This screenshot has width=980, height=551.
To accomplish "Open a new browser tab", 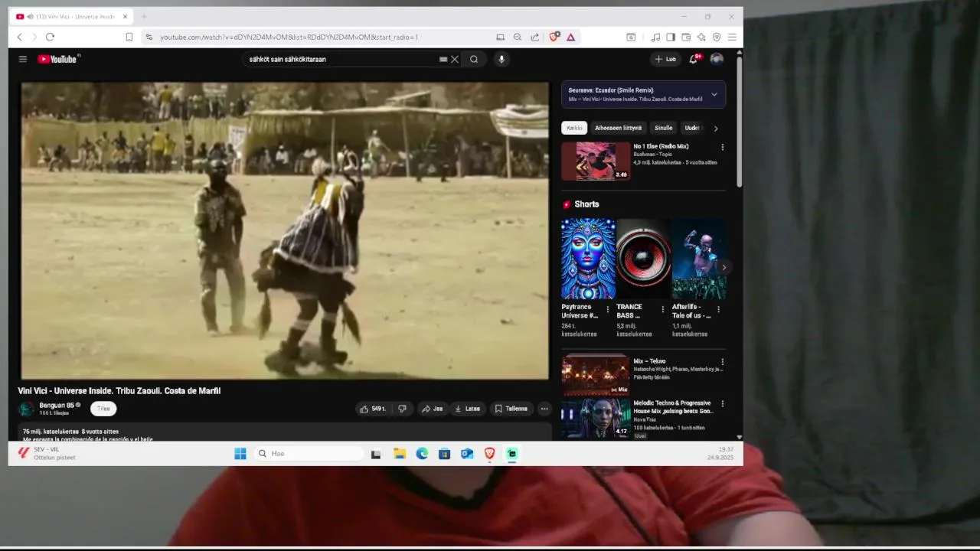I will coord(143,16).
